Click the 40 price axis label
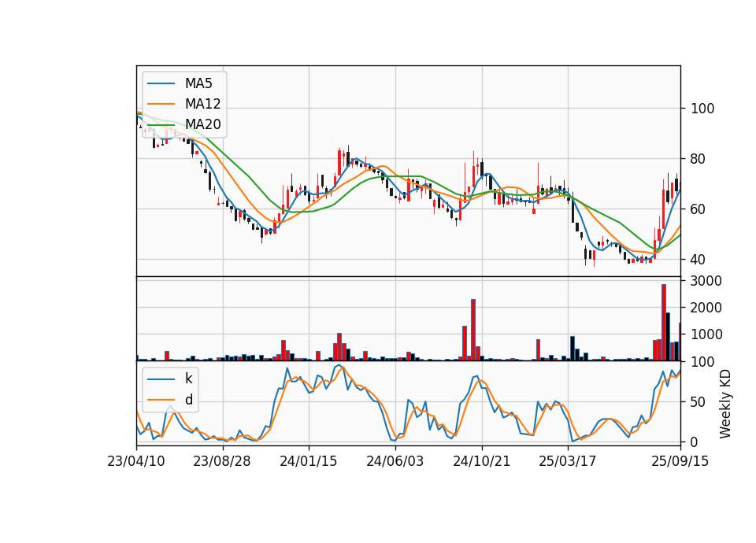The image size is (756, 543). click(699, 260)
